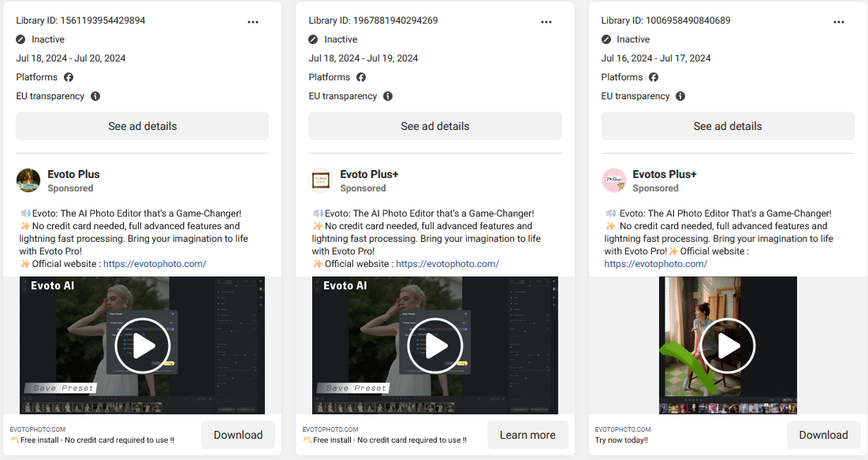Viewport: 868px width, 460px height.
Task: Play the Evotos Plus+ ad video
Action: tap(728, 345)
